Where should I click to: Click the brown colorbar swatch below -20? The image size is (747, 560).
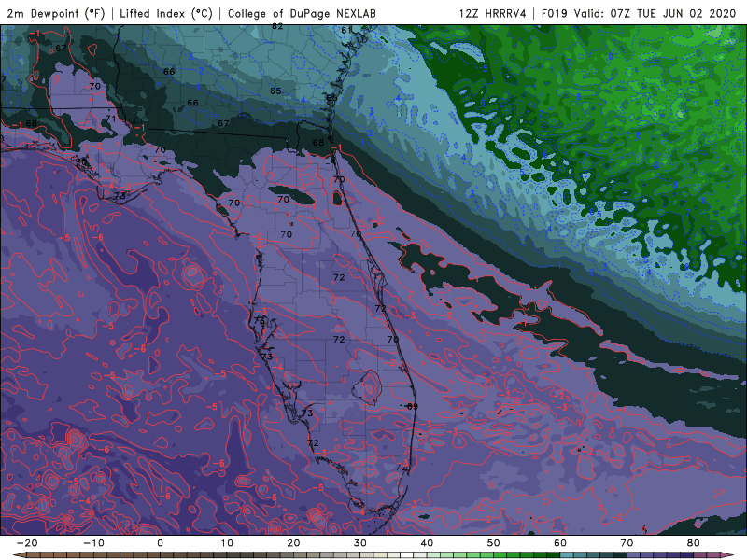[x=34, y=555]
